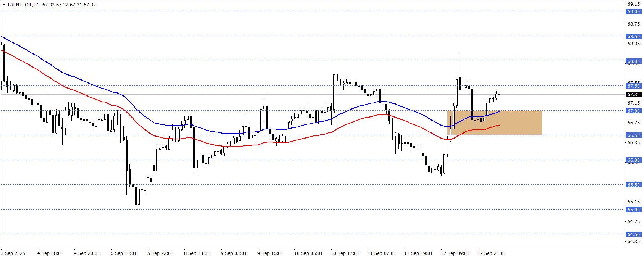This screenshot has height=258, width=644.
Task: Click the 66.00 horizontal level label
Action: [x=633, y=160]
